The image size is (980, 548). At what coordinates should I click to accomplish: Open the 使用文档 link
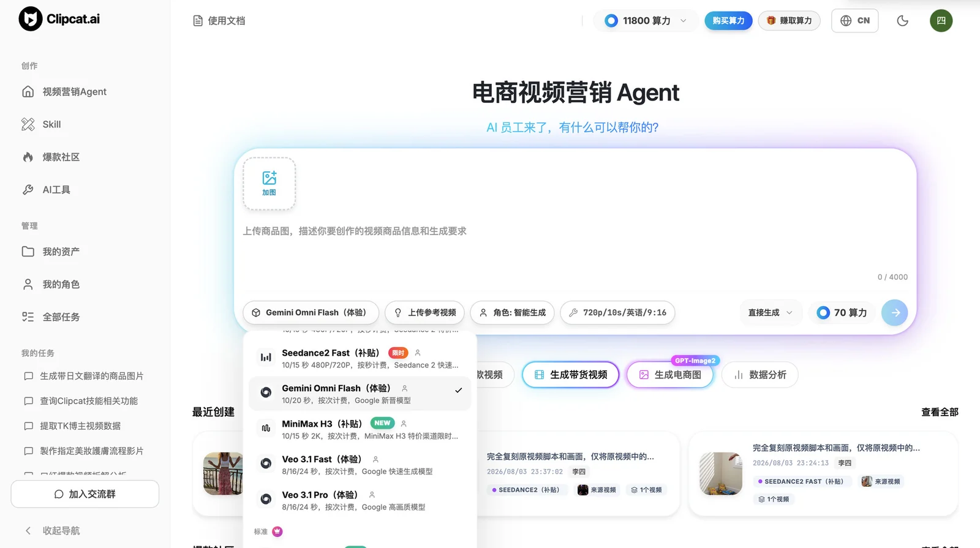pyautogui.click(x=219, y=21)
